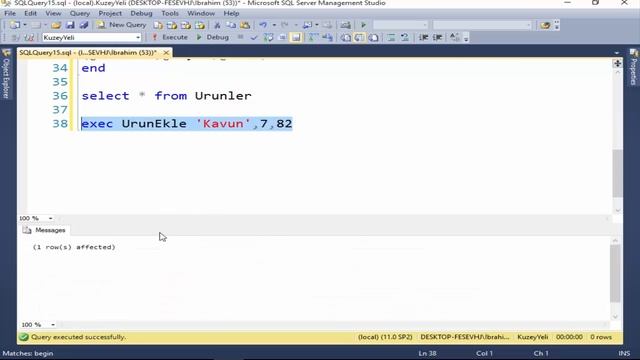Open the editor zoom 100 % dropdown

tap(50, 218)
